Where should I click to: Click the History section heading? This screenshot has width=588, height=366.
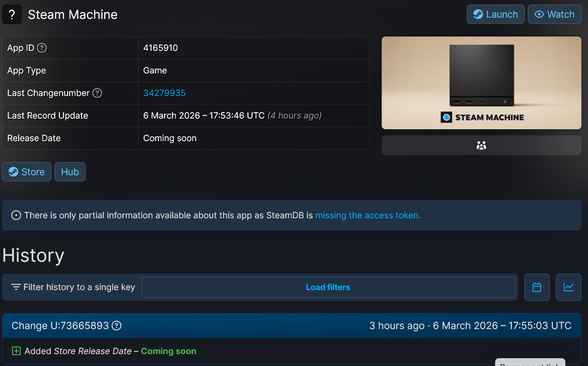pos(33,255)
